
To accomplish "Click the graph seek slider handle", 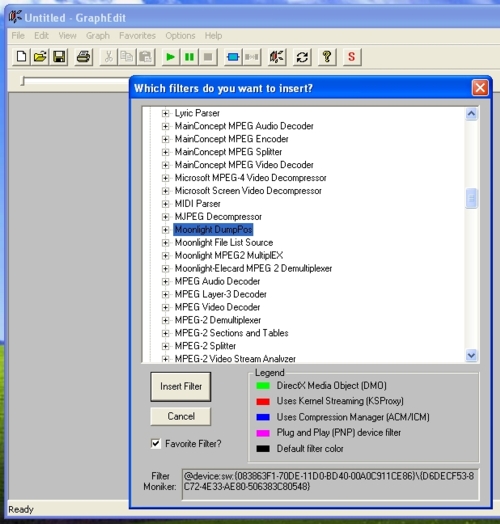I will pos(23,81).
